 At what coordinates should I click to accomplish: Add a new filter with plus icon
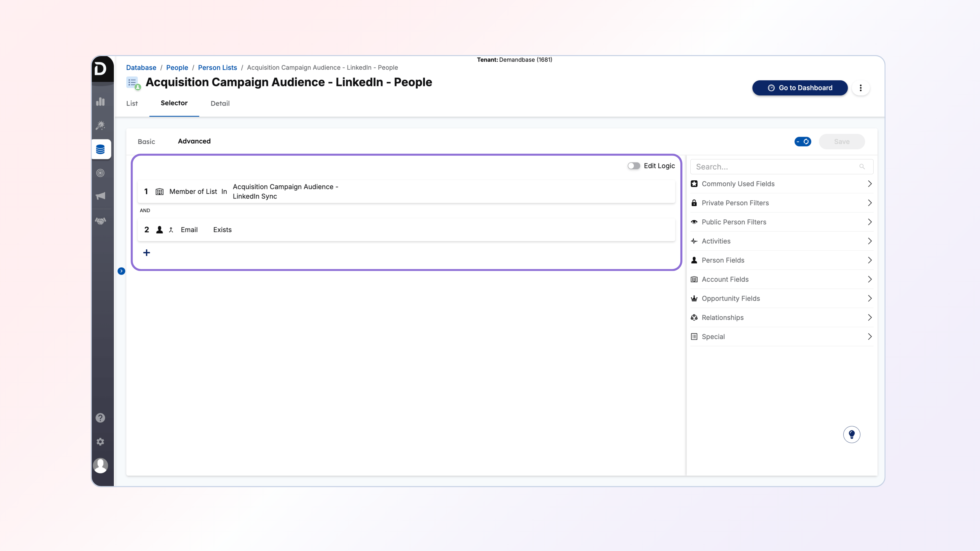click(146, 253)
